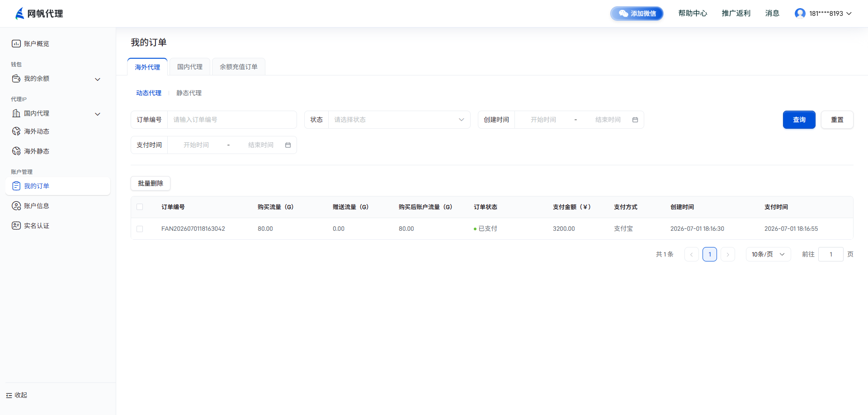Click the building icon for 国内代理
868x415 pixels.
(x=16, y=113)
